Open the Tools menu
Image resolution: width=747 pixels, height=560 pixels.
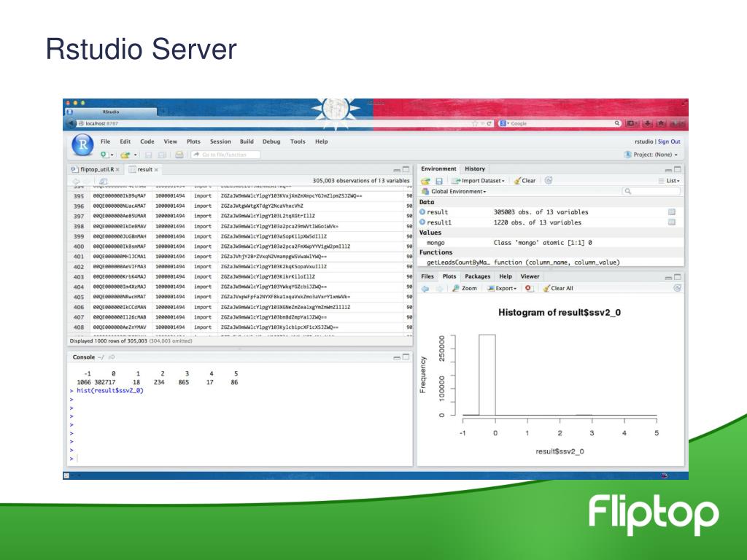tap(298, 141)
